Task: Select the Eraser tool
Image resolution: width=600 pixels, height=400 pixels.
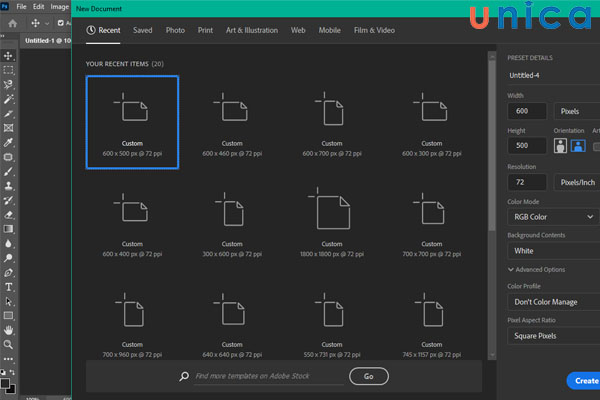Action: 8,213
